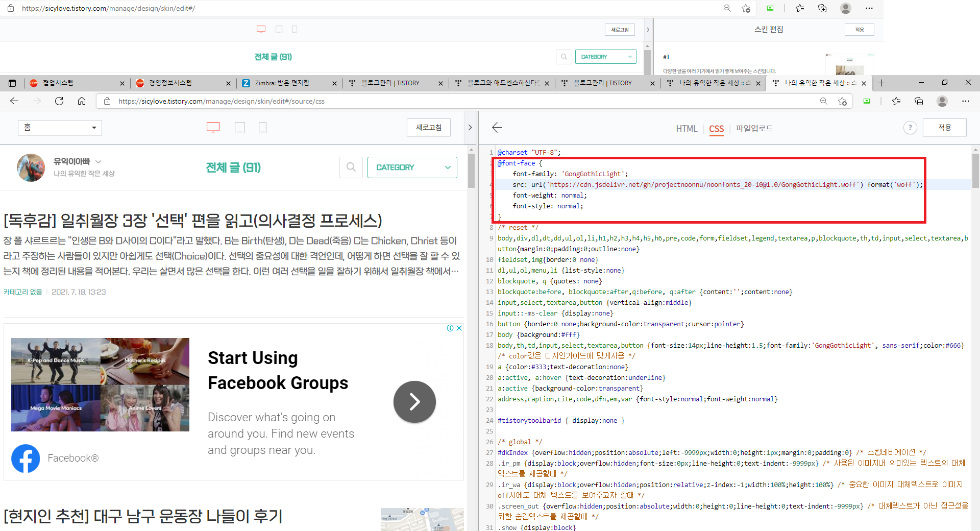Click the map thumbnail beside the 대구 post
Viewport: 980px width, 531px height.
point(422,519)
